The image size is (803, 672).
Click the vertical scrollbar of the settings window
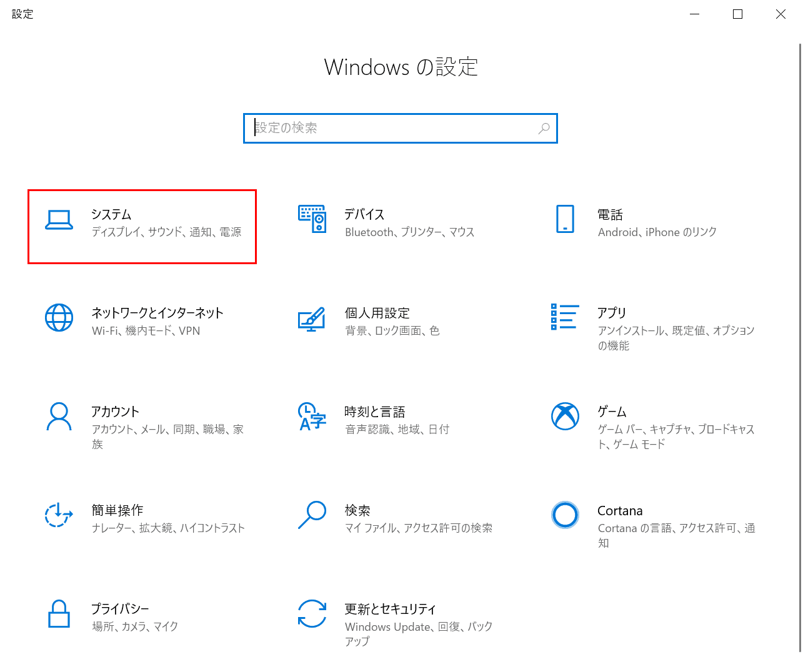coord(800,347)
